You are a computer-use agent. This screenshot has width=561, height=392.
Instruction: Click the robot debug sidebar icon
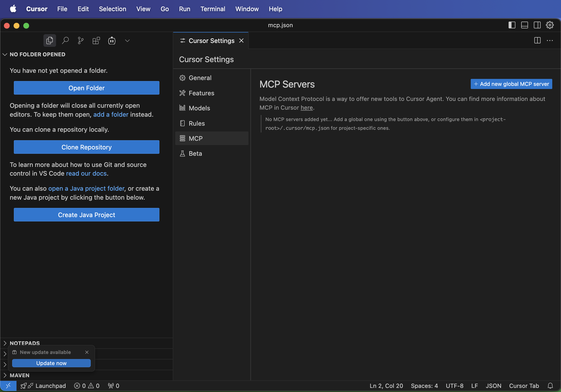point(112,41)
